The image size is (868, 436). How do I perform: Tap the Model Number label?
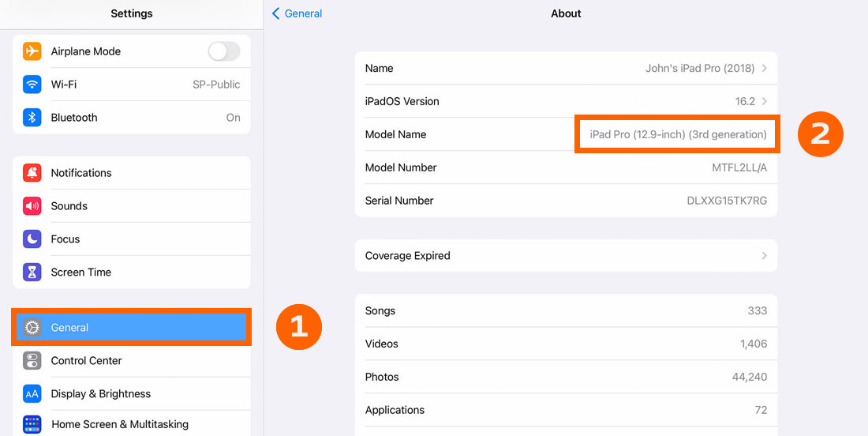click(401, 167)
